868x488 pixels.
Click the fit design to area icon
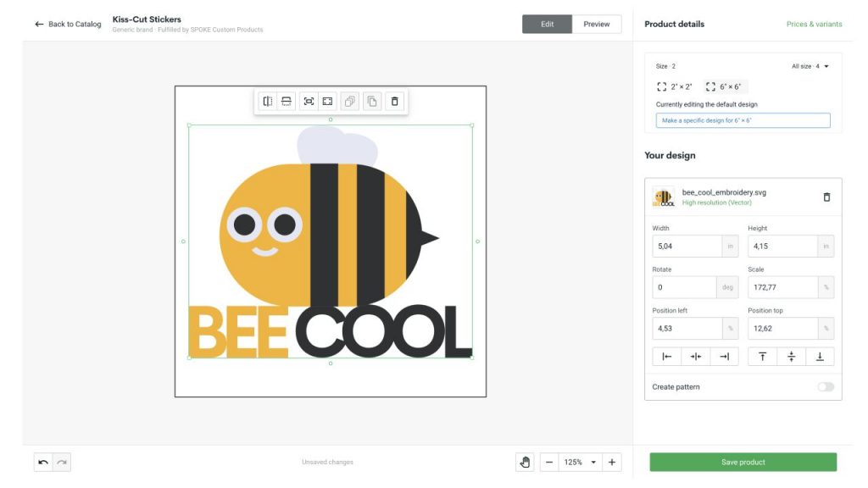[x=309, y=101]
